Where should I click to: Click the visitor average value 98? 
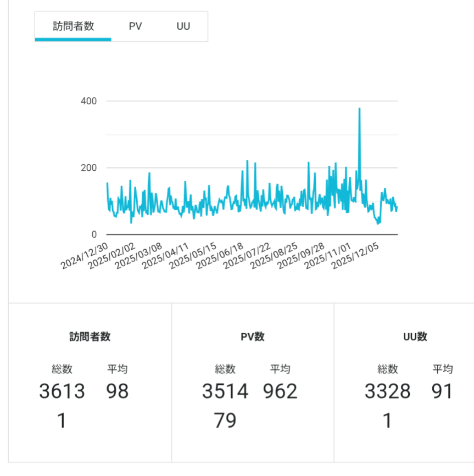118,391
